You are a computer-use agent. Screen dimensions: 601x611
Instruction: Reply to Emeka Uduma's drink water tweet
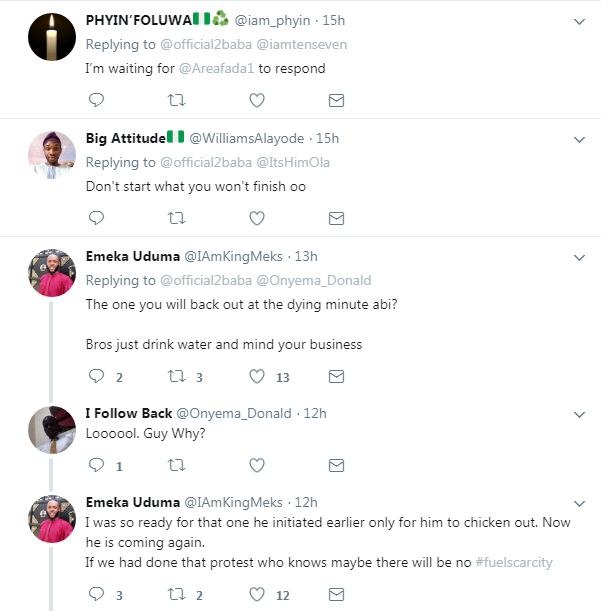coord(97,377)
